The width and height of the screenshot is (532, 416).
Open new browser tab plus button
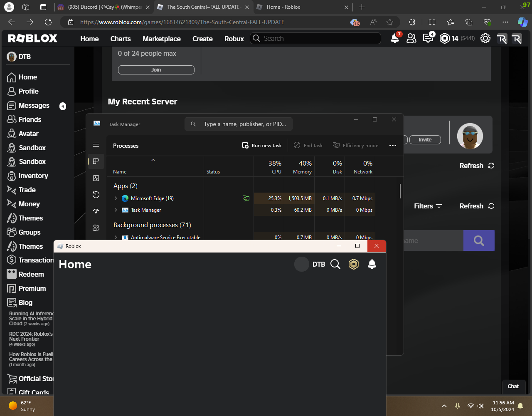pyautogui.click(x=362, y=7)
